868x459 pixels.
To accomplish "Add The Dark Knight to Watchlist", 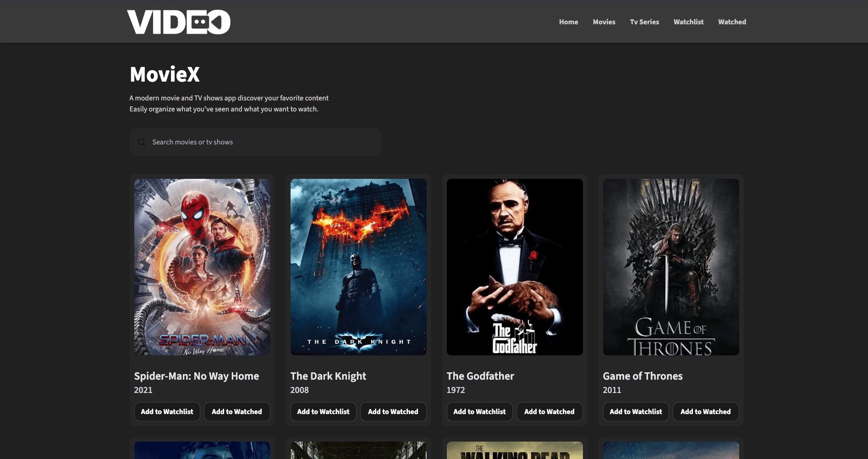I will pos(323,412).
